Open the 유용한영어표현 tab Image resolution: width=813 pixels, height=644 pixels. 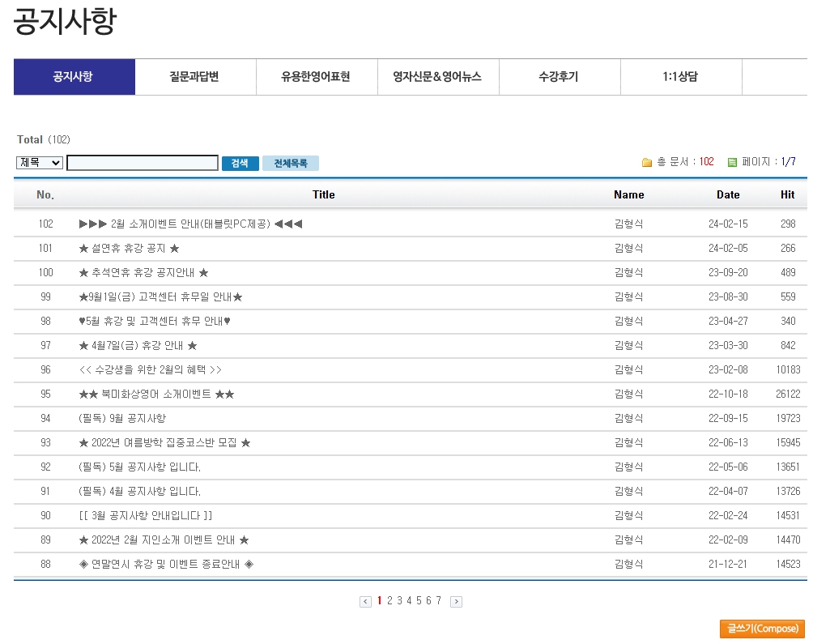pyautogui.click(x=317, y=77)
